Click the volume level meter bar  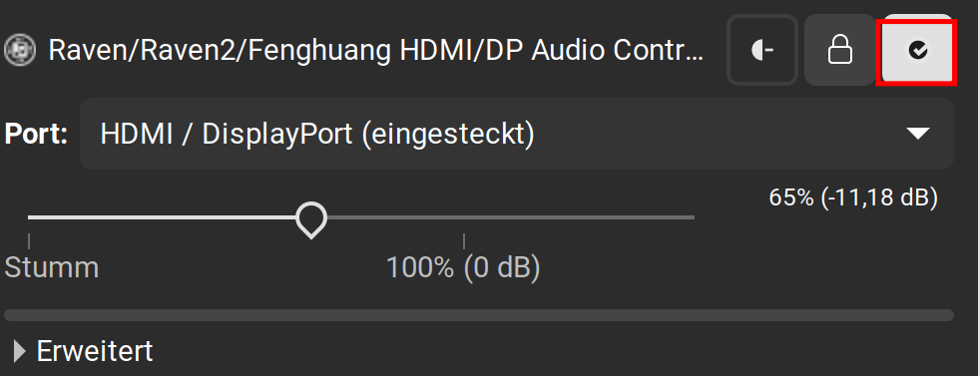(x=479, y=315)
